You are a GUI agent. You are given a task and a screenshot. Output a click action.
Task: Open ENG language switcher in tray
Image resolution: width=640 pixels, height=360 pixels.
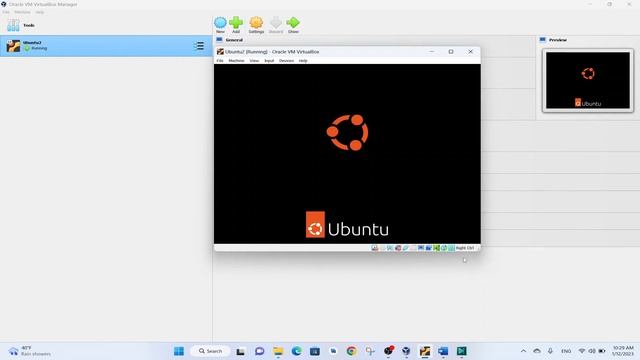[x=566, y=351]
